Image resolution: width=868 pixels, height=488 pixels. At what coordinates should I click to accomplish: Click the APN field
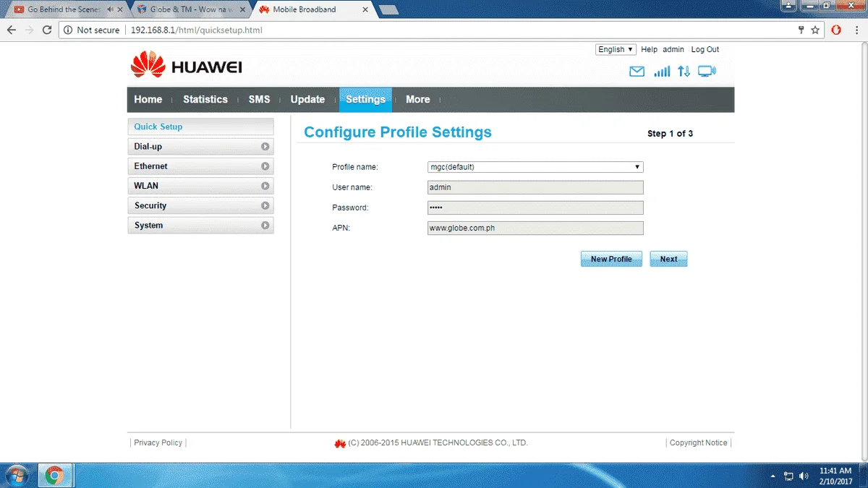click(x=535, y=228)
